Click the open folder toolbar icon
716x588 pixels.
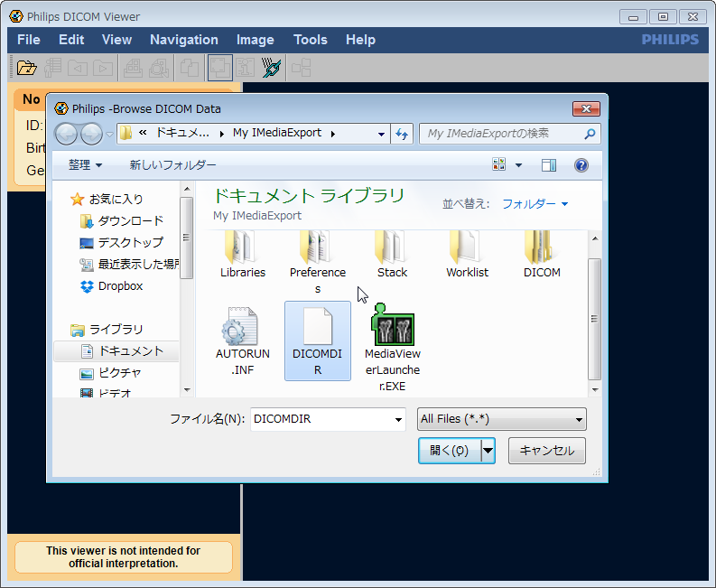click(x=26, y=68)
